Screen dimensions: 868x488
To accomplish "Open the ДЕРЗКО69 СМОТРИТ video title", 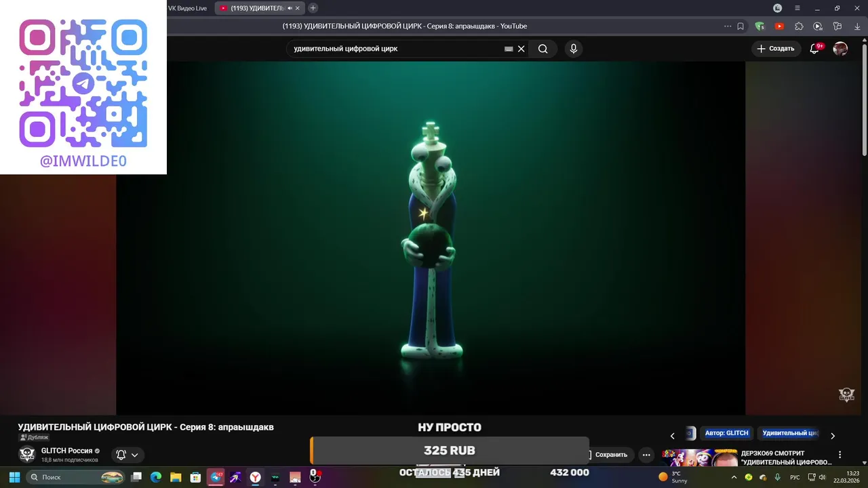I will 786,457.
